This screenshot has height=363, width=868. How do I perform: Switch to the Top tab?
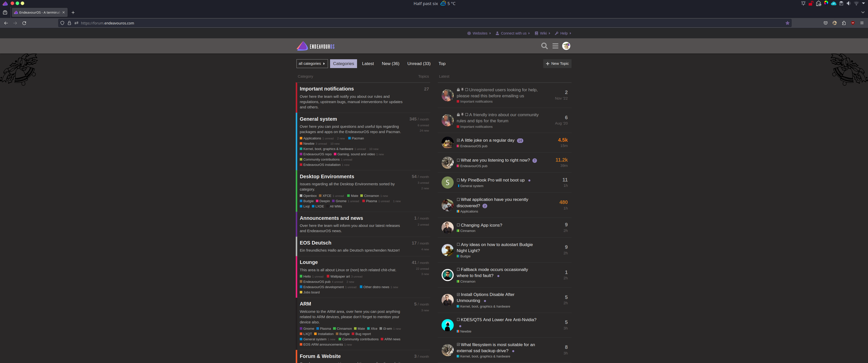442,63
